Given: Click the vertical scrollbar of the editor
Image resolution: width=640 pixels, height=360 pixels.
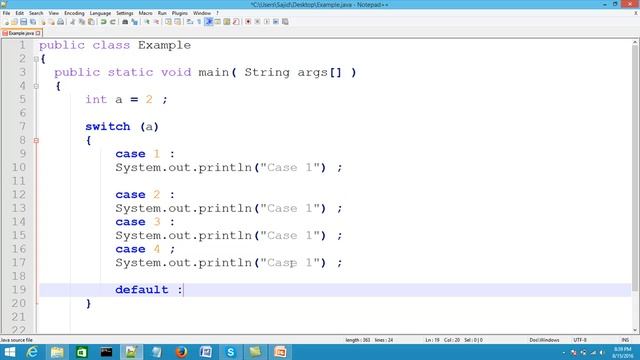Looking at the screenshot, I should coord(635,167).
